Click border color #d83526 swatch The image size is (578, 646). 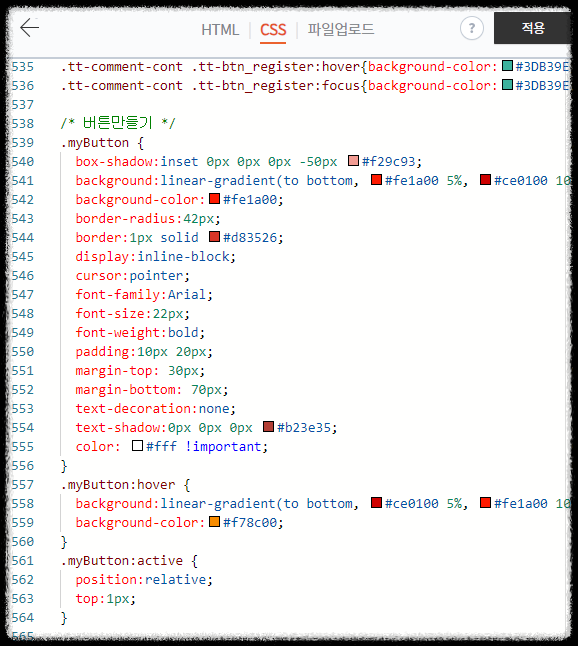point(215,236)
